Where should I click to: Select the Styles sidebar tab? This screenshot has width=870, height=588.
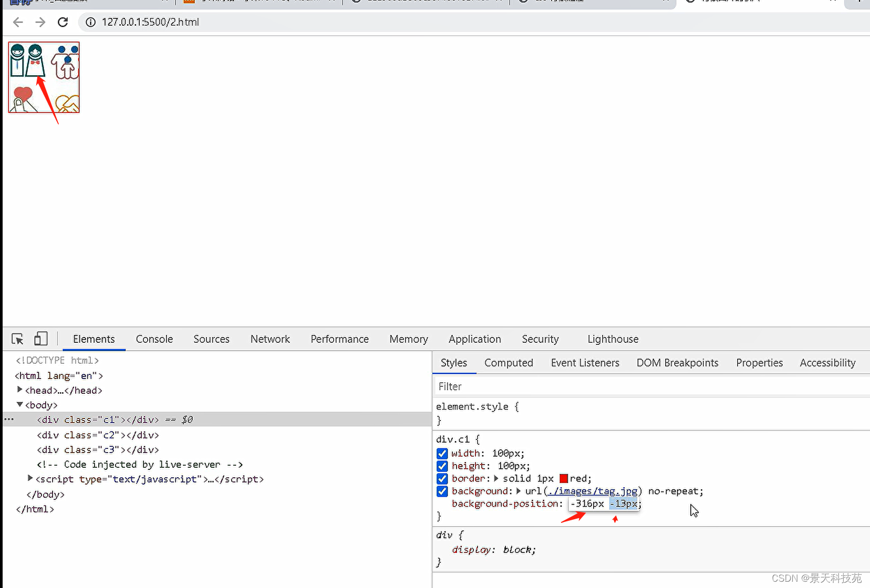pyautogui.click(x=454, y=363)
